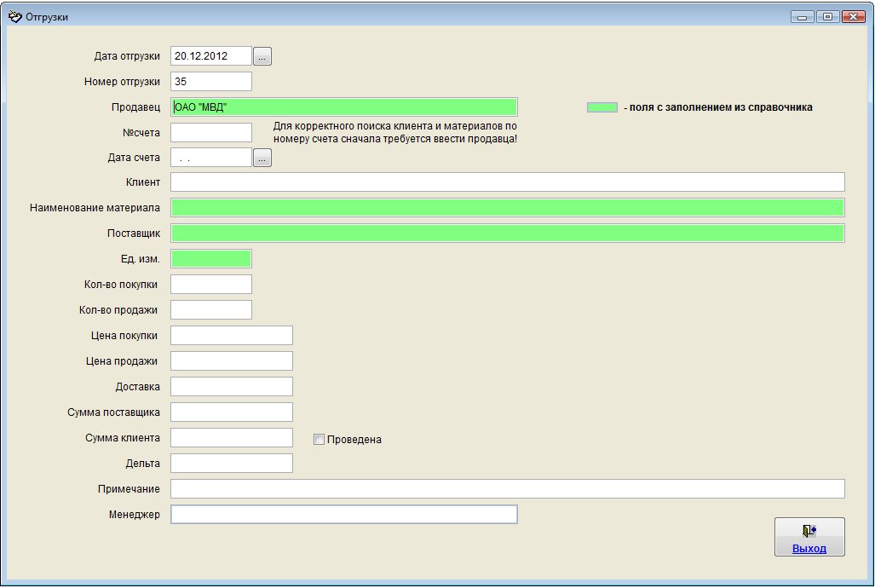
Task: Click the door icon on Выход button
Action: pos(809,531)
